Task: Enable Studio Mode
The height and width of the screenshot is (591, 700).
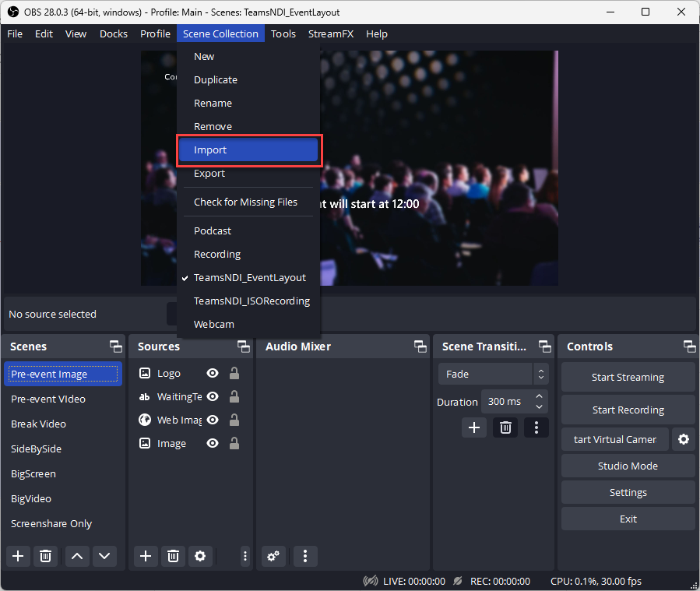Action: (628, 466)
